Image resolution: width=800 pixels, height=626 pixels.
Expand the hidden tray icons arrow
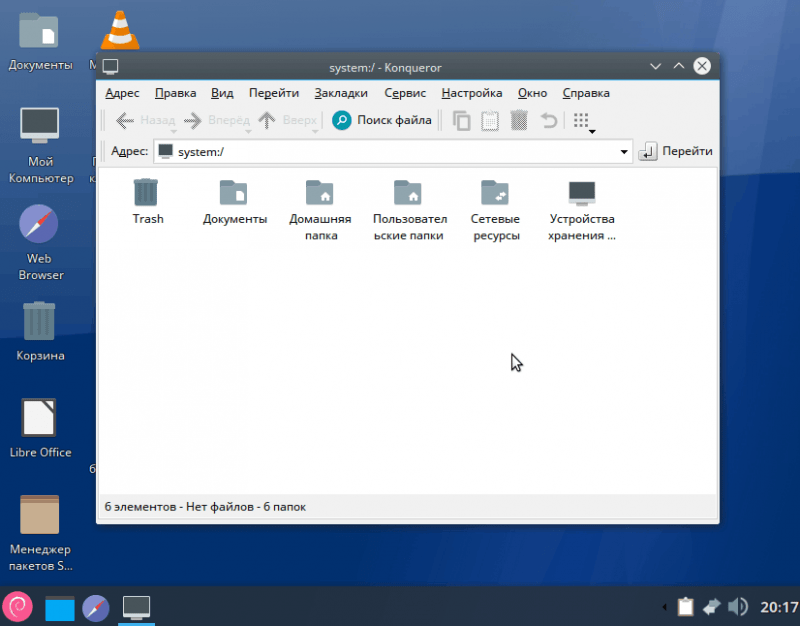pos(664,607)
